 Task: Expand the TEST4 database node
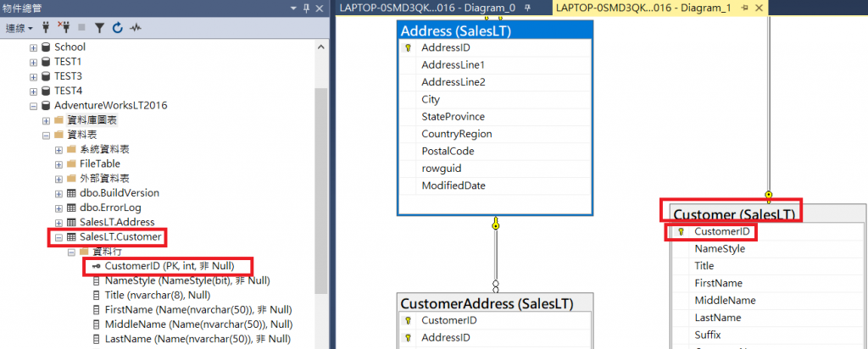[34, 91]
